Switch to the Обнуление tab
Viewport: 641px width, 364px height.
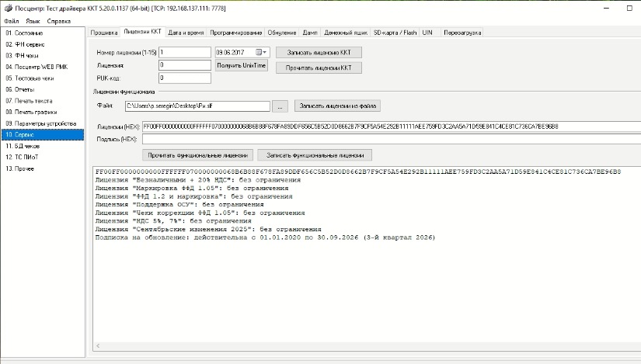point(282,33)
